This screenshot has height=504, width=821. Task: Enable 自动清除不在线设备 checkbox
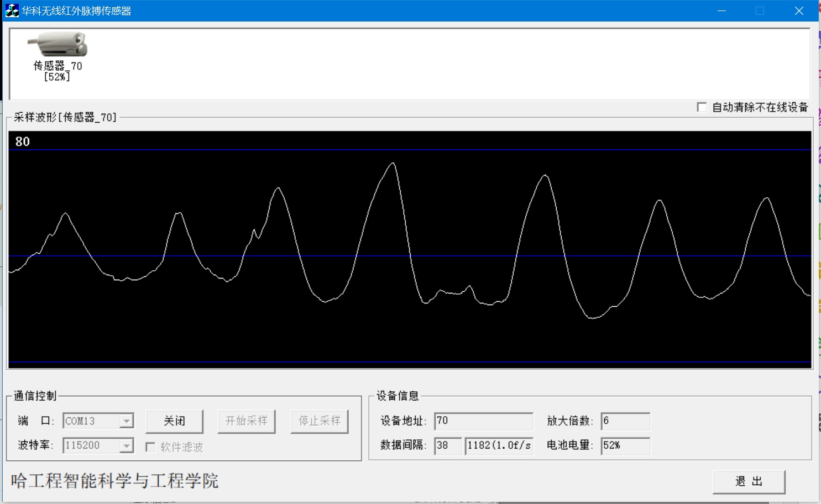pos(702,107)
